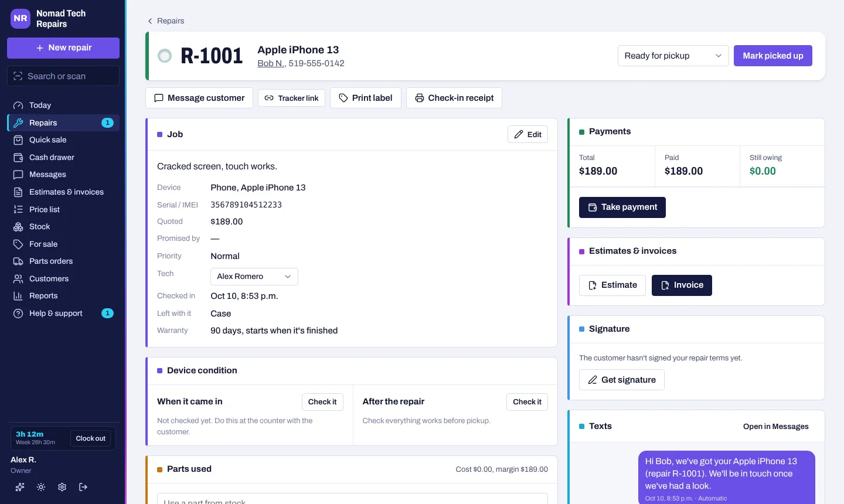This screenshot has height=504, width=844.
Task: Open Messages in the sidebar
Action: pyautogui.click(x=63, y=175)
